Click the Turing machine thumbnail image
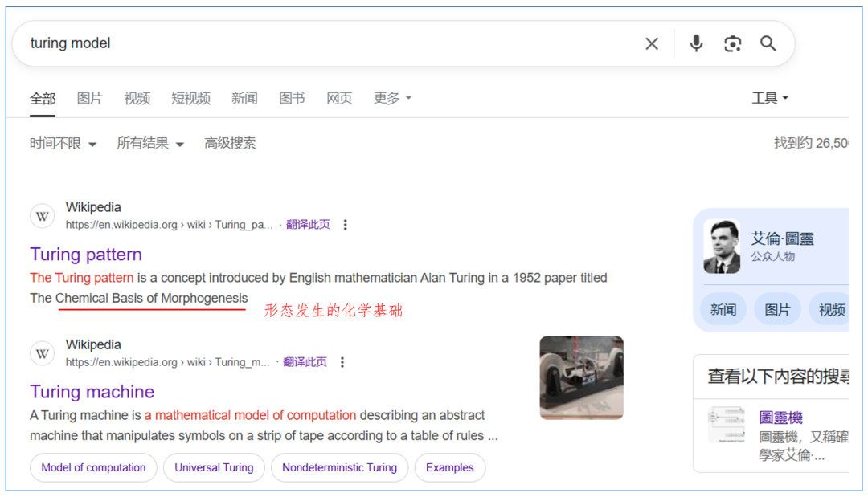 pos(581,377)
